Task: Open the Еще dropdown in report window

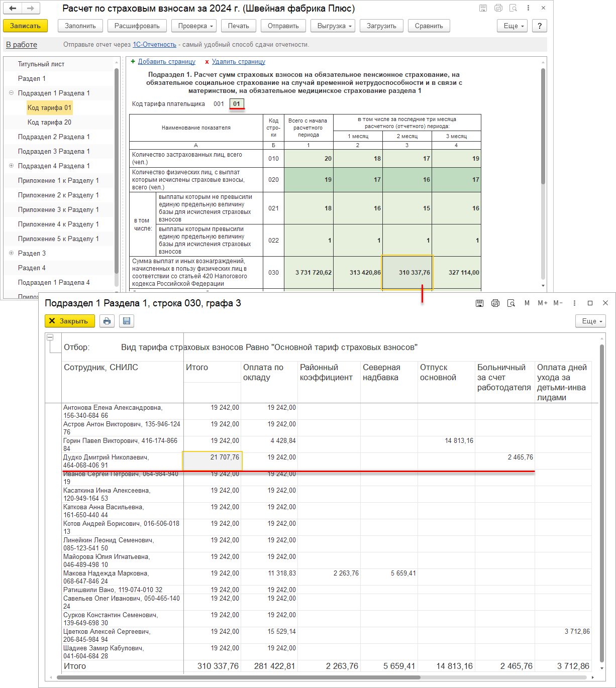Action: point(512,26)
